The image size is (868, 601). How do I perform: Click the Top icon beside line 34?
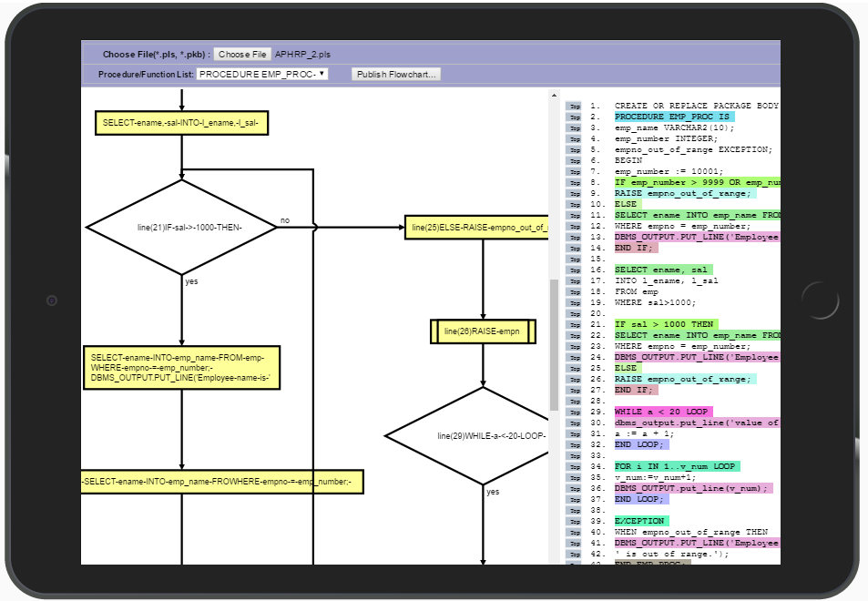(x=574, y=466)
